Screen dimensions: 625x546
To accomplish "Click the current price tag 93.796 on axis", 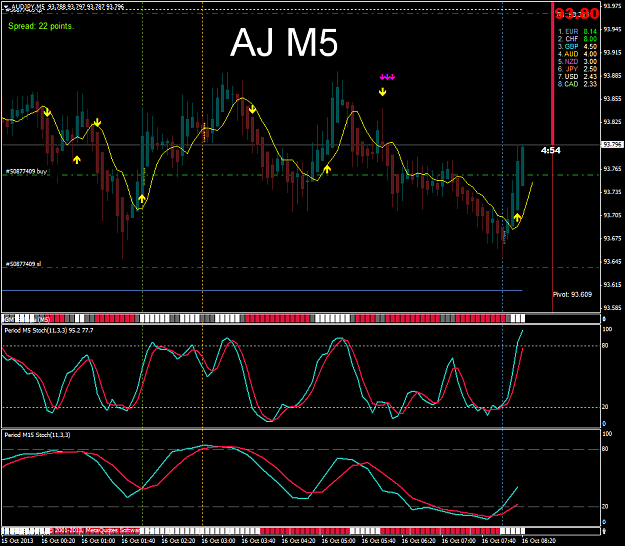I will point(612,144).
